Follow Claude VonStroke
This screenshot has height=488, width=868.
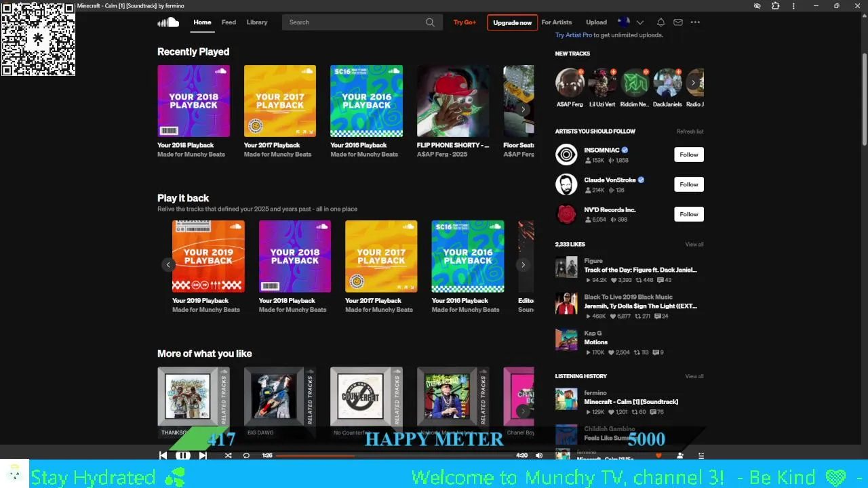tap(688, 184)
